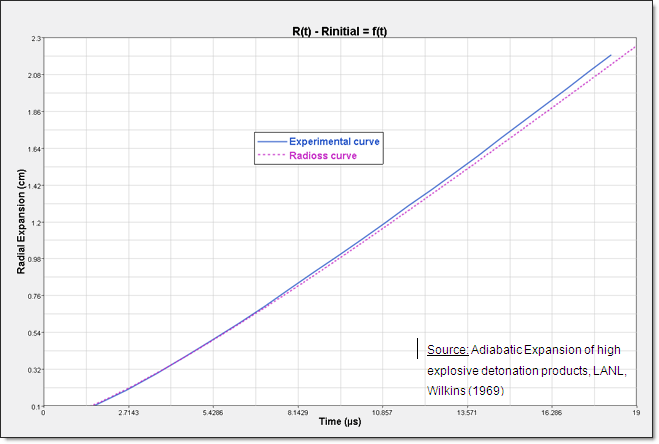Click the x-axis tick value 19

[635, 412]
